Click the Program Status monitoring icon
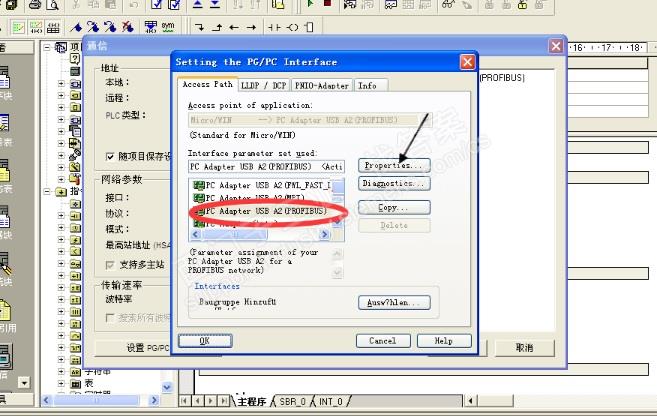The image size is (657, 416). pos(349,5)
